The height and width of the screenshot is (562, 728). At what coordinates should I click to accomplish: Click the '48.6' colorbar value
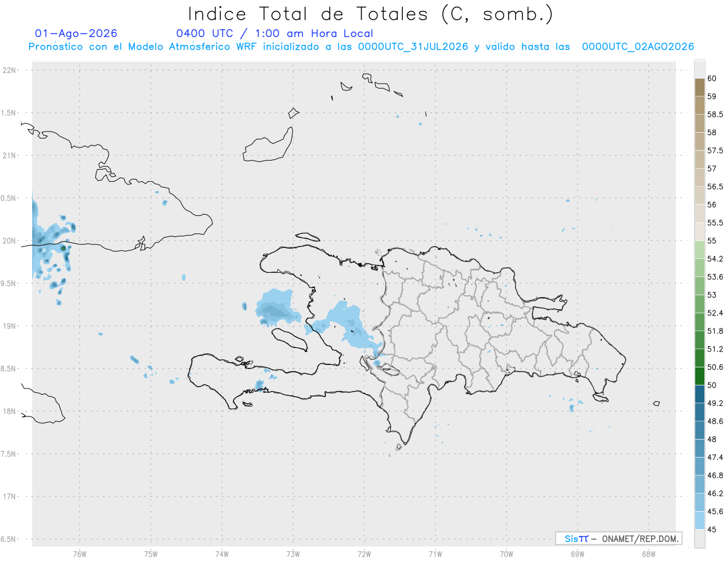pos(715,421)
